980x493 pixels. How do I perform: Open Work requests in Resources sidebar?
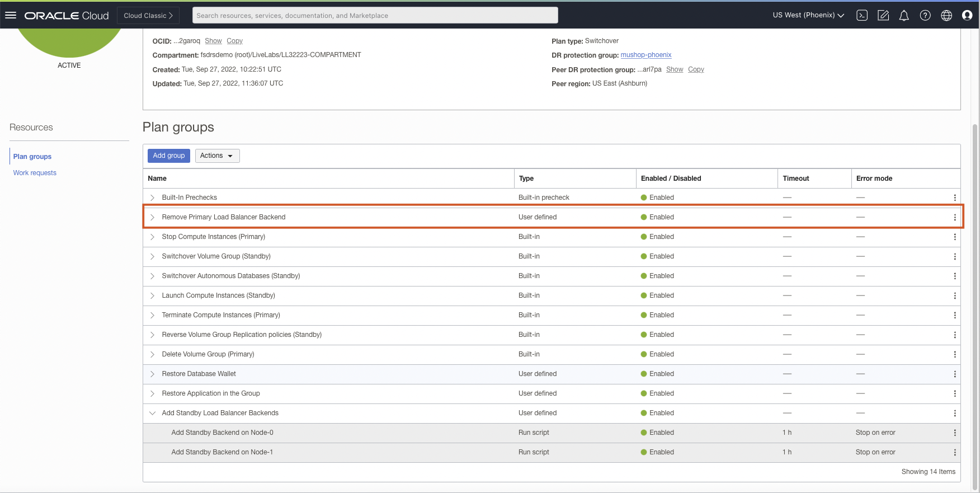(35, 173)
